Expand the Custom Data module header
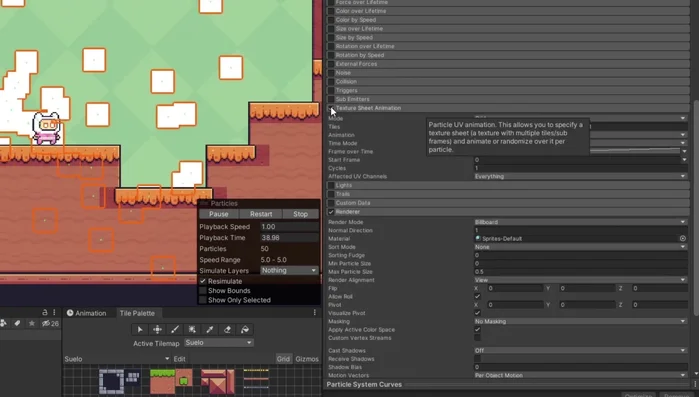Screen dimensions: 699x397 508,203
